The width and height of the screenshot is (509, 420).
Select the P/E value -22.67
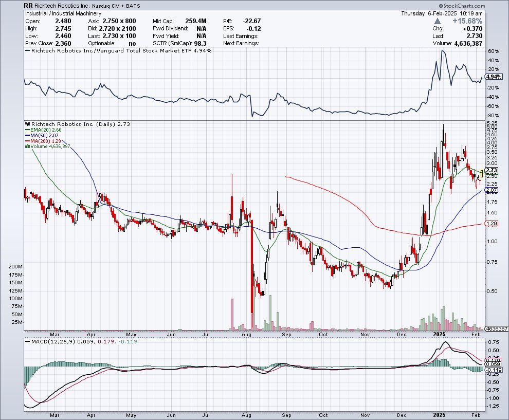pos(252,21)
